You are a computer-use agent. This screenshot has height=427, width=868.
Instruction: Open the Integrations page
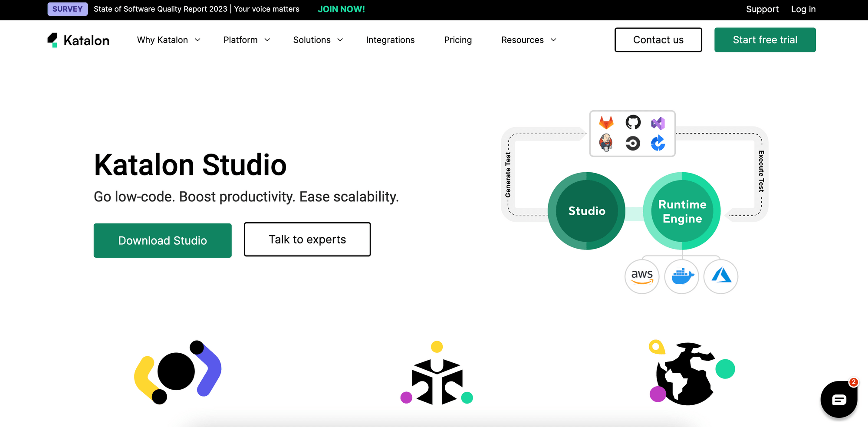(x=390, y=40)
